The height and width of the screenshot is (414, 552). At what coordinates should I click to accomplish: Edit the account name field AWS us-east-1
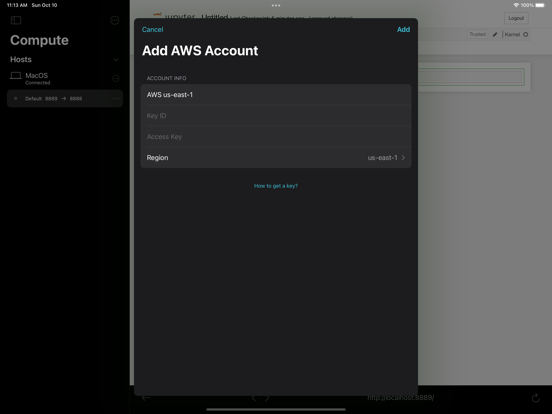pyautogui.click(x=276, y=95)
